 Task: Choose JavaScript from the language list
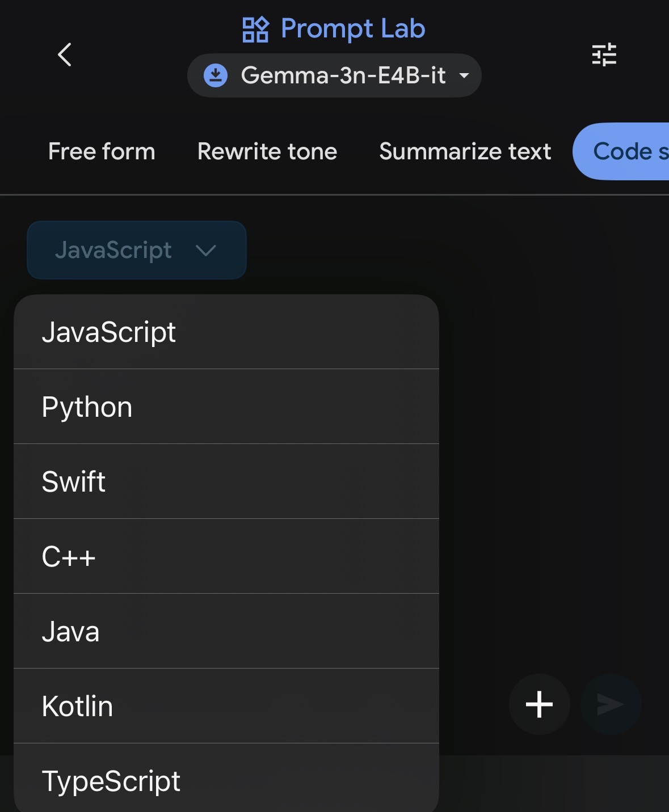pos(226,332)
